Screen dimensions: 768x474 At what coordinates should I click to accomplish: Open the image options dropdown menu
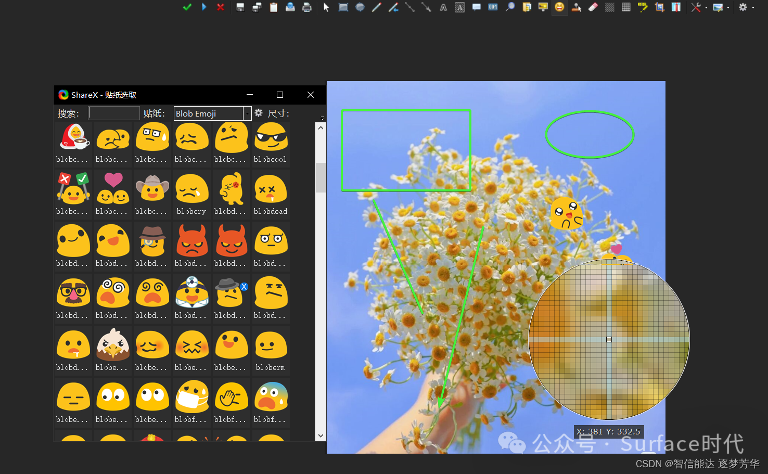click(720, 7)
